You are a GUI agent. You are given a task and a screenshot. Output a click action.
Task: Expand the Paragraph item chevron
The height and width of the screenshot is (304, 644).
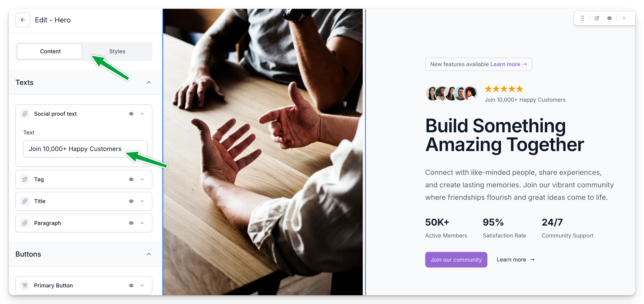coord(142,223)
